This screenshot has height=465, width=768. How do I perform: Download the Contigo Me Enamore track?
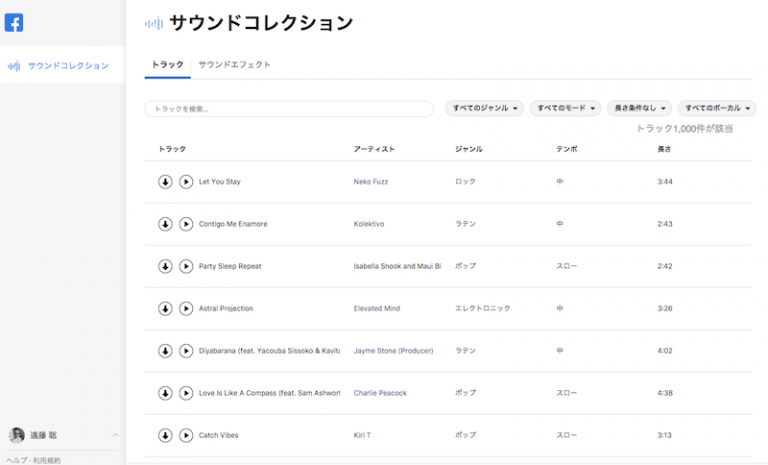(x=165, y=224)
